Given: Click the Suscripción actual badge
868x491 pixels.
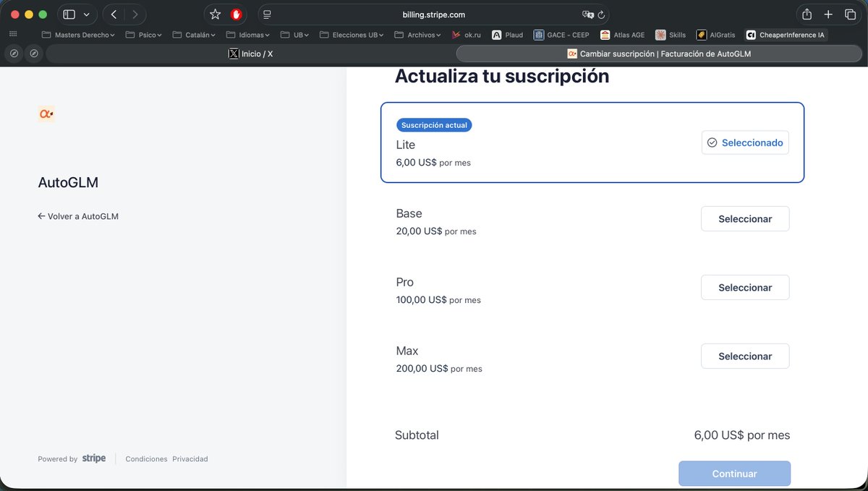Looking at the screenshot, I should tap(434, 125).
